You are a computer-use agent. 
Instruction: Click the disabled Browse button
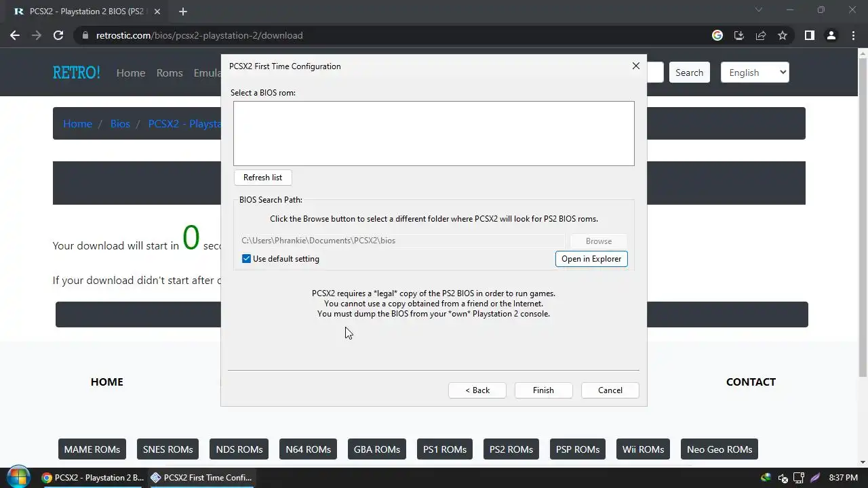598,241
